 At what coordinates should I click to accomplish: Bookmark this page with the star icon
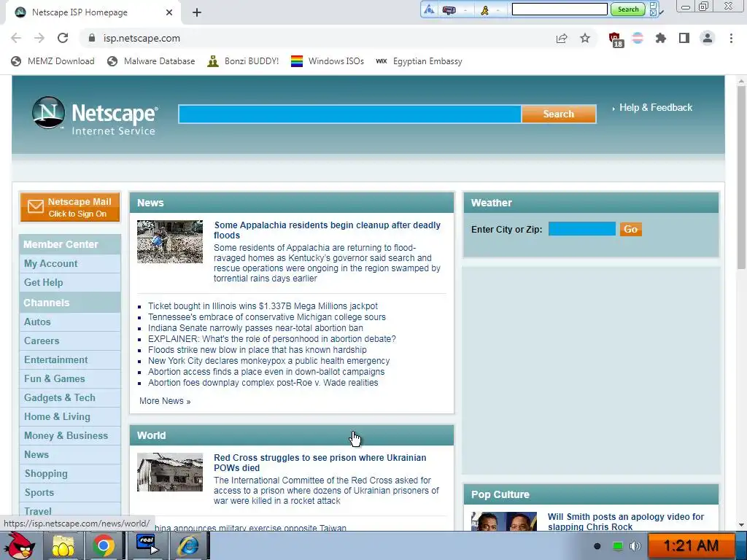click(x=585, y=38)
